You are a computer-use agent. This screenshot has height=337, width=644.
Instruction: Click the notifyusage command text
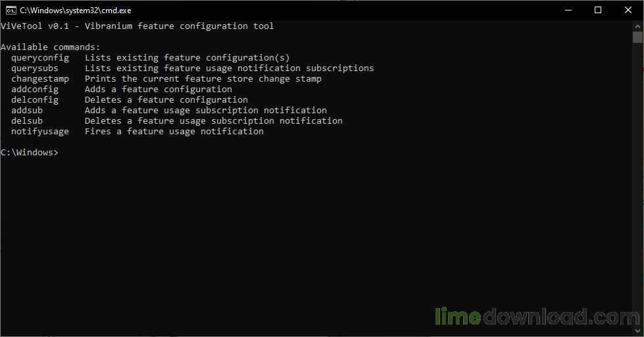tap(40, 132)
